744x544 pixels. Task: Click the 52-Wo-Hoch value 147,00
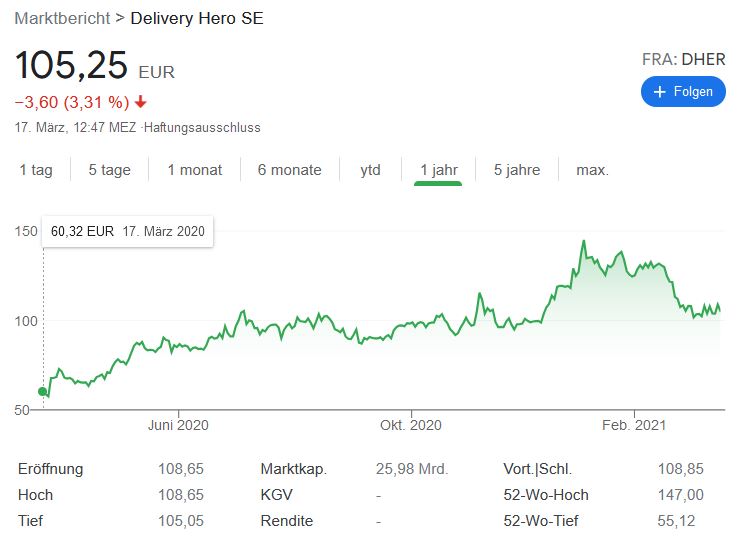pos(680,495)
